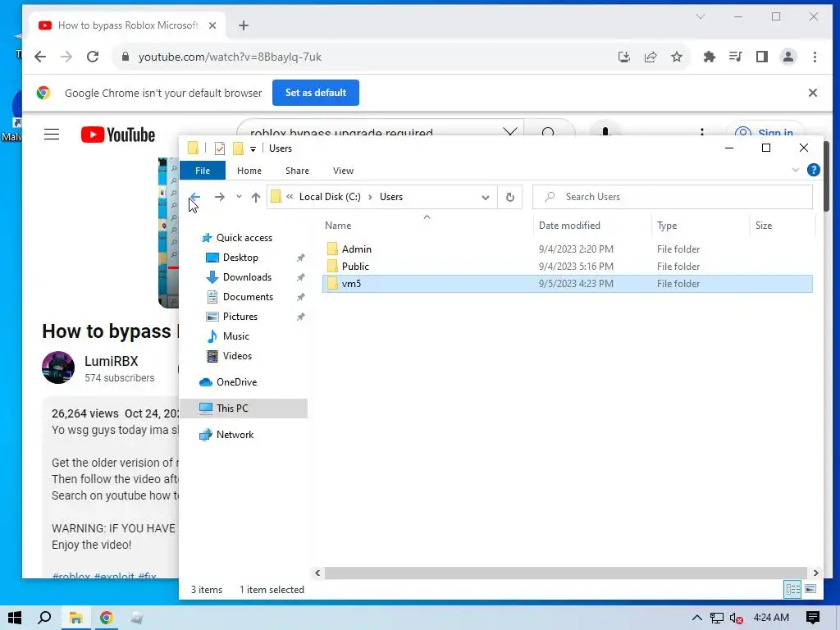Select Documents in navigation pane
The image size is (840, 630).
click(x=248, y=297)
